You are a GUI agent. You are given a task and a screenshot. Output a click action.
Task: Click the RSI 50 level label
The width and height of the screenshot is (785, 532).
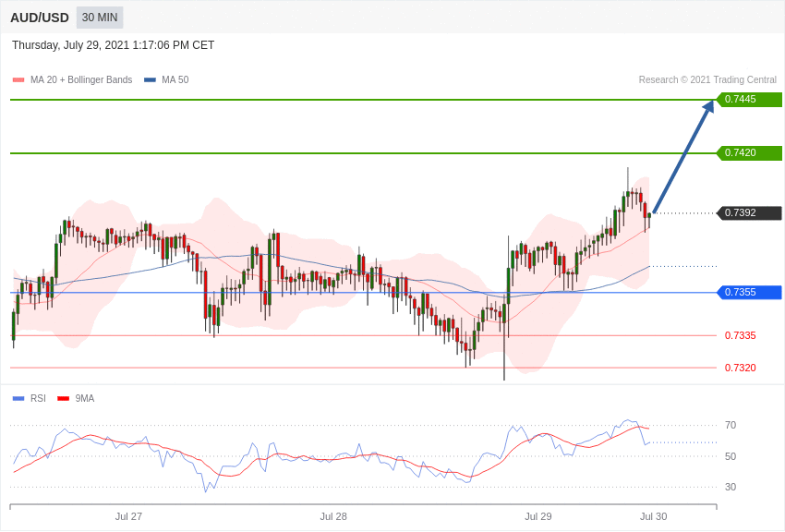pos(731,456)
